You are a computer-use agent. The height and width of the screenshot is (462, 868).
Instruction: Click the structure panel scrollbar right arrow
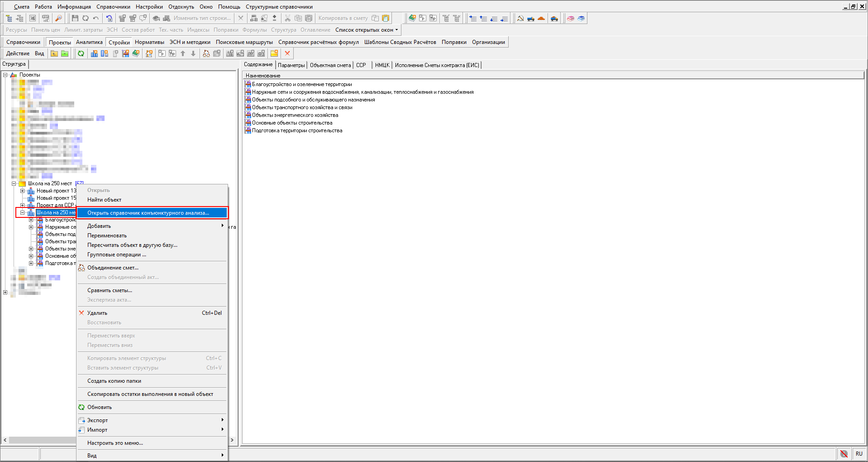click(x=232, y=440)
